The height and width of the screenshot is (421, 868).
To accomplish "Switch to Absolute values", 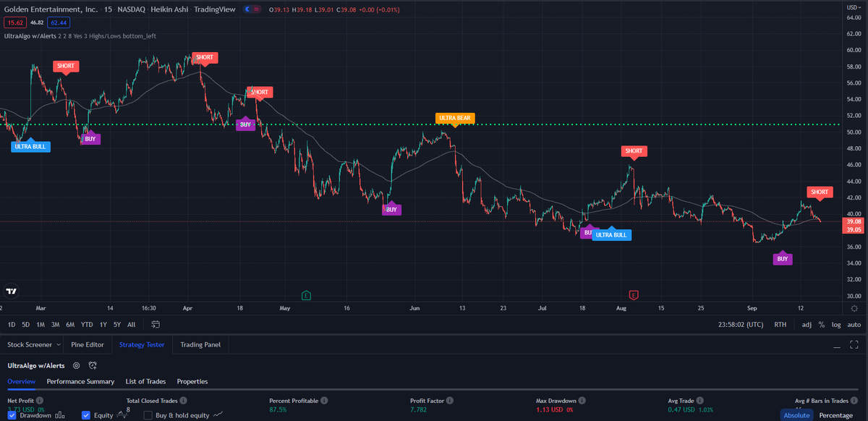I will [796, 415].
